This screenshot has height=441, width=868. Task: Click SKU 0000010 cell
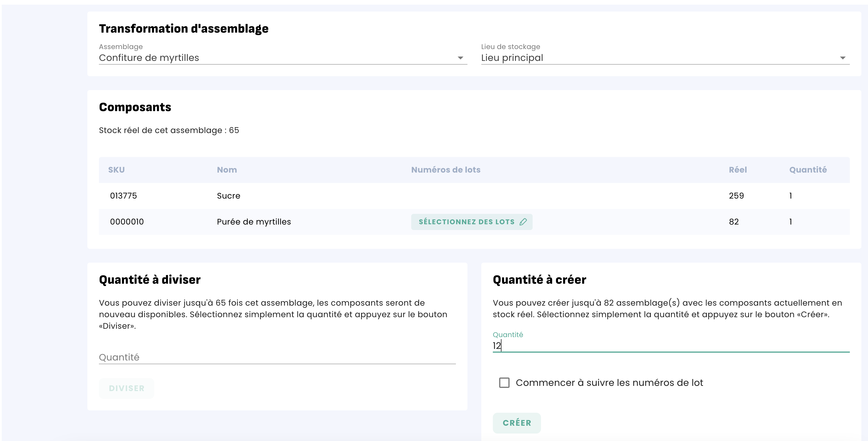pos(127,222)
